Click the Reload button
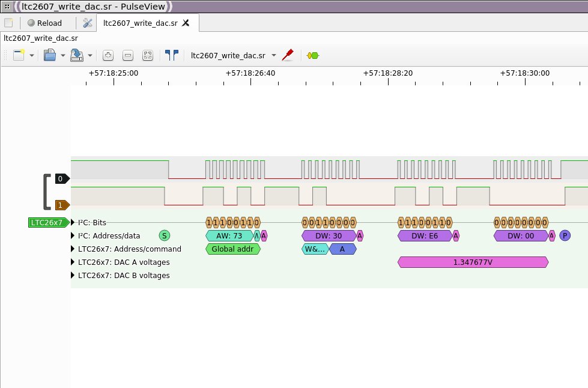Viewport: 588px width, 388px height. coord(44,23)
